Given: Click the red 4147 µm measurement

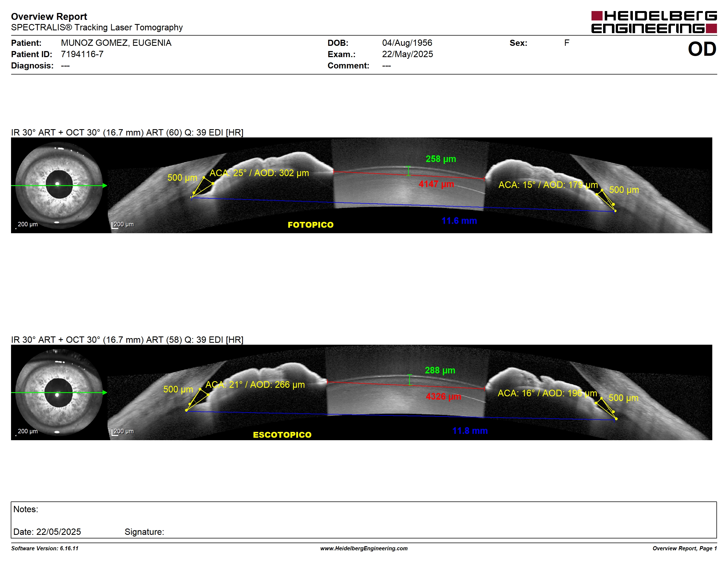Looking at the screenshot, I should (x=436, y=184).
